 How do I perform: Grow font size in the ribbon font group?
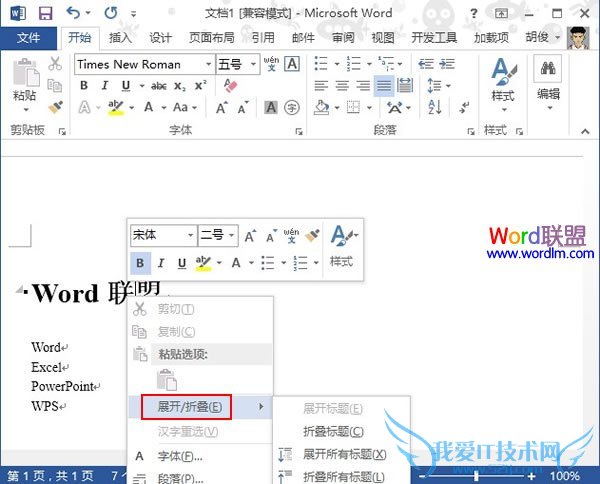coord(222,108)
